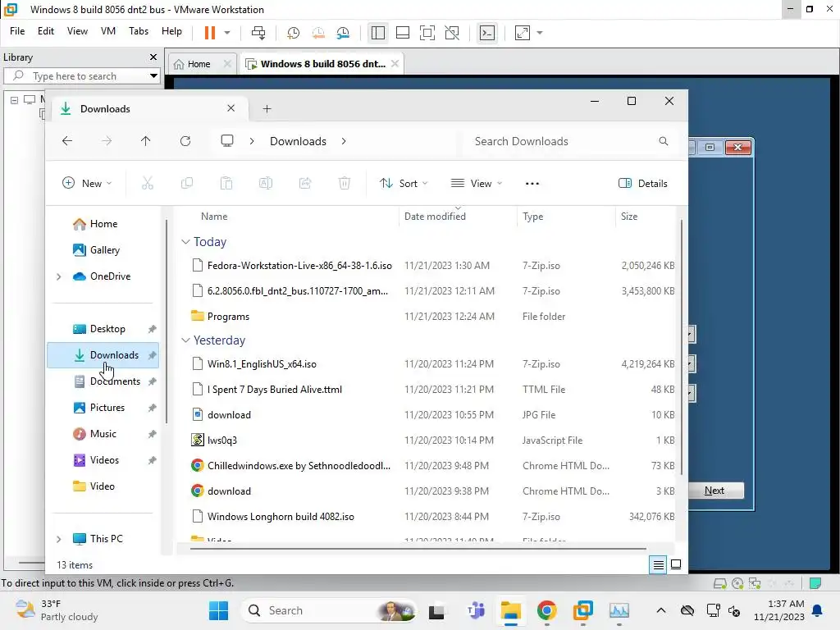Click the This PC icon in address bar
The height and width of the screenshot is (630, 840).
coord(227,141)
